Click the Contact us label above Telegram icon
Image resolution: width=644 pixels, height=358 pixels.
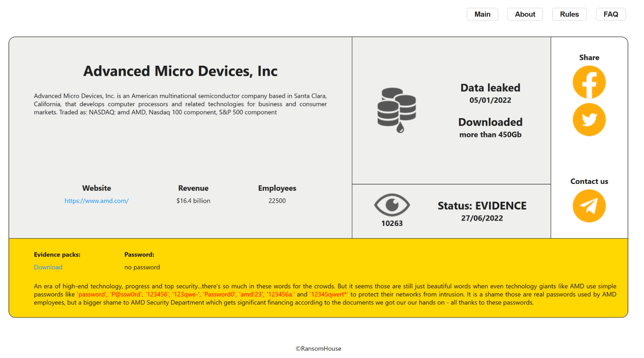(x=589, y=181)
